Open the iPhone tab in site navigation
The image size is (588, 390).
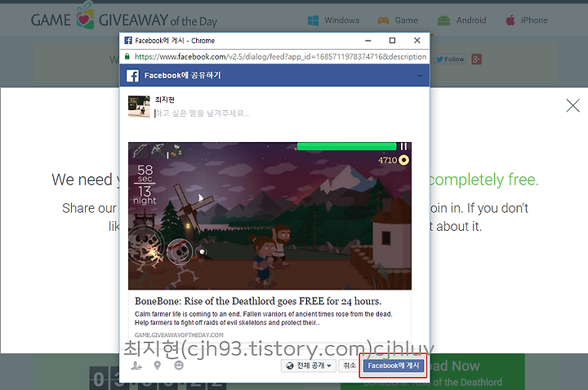(527, 20)
